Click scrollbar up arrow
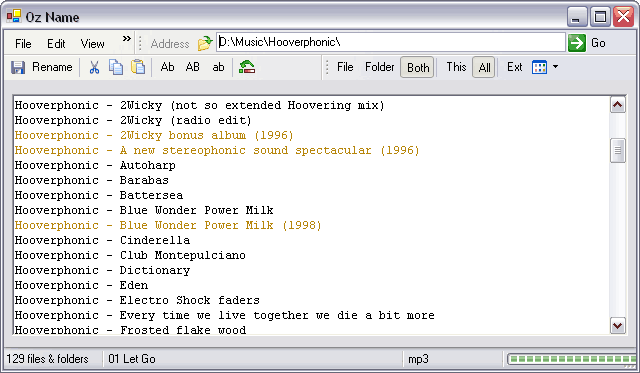The image size is (640, 373). [618, 105]
